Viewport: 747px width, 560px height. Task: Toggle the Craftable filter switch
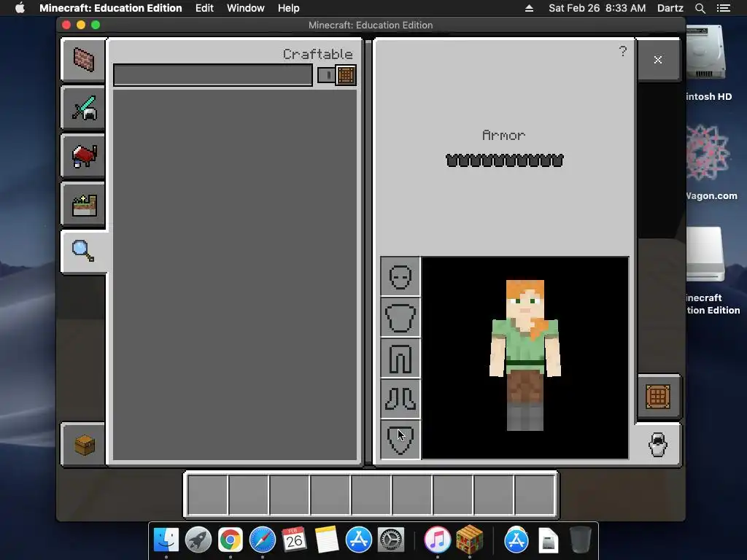[x=337, y=75]
